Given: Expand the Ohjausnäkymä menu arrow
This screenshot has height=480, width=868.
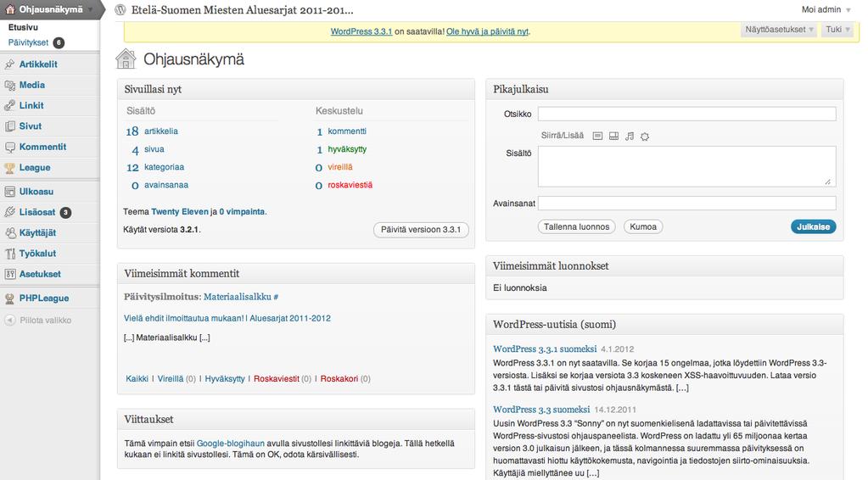Looking at the screenshot, I should point(90,10).
